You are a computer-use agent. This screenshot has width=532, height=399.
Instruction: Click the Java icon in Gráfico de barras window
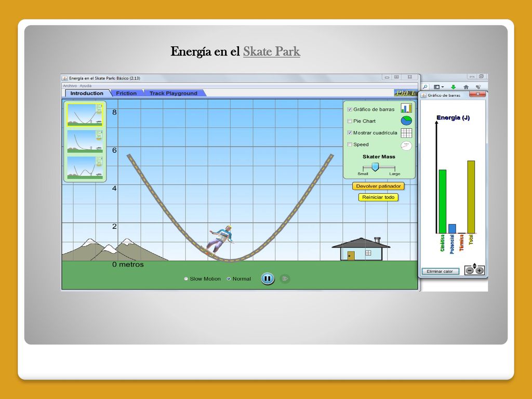tap(424, 96)
